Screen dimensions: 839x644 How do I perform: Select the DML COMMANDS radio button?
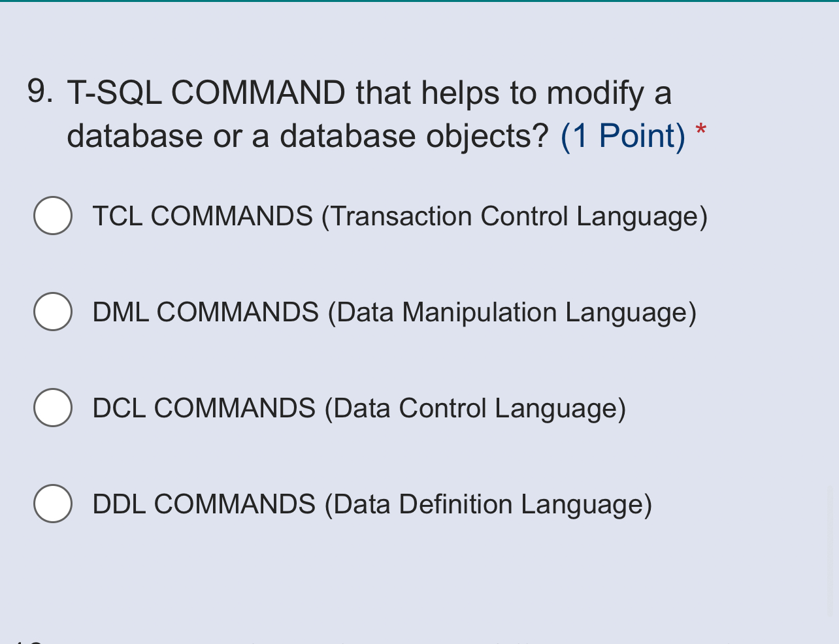click(x=52, y=312)
